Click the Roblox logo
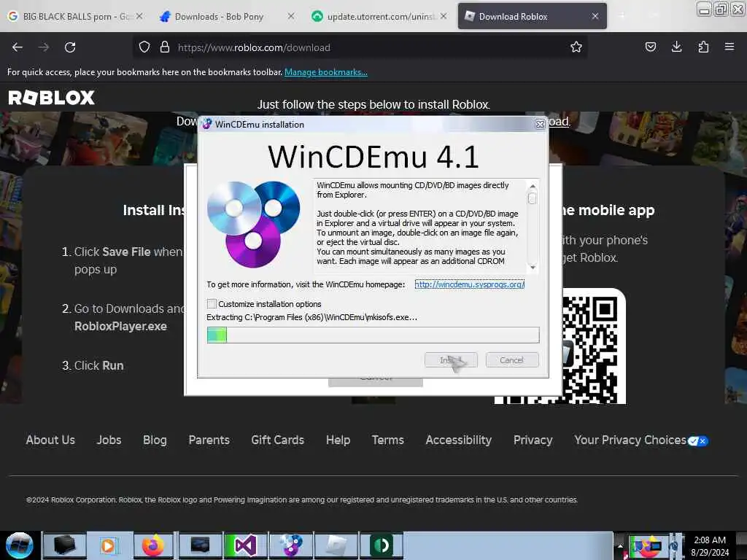747x560 pixels. click(52, 98)
